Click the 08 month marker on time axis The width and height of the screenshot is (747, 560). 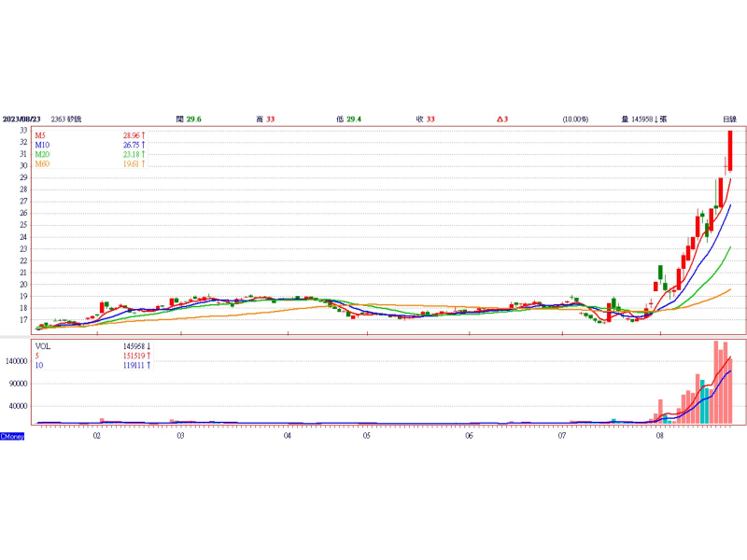(x=660, y=436)
